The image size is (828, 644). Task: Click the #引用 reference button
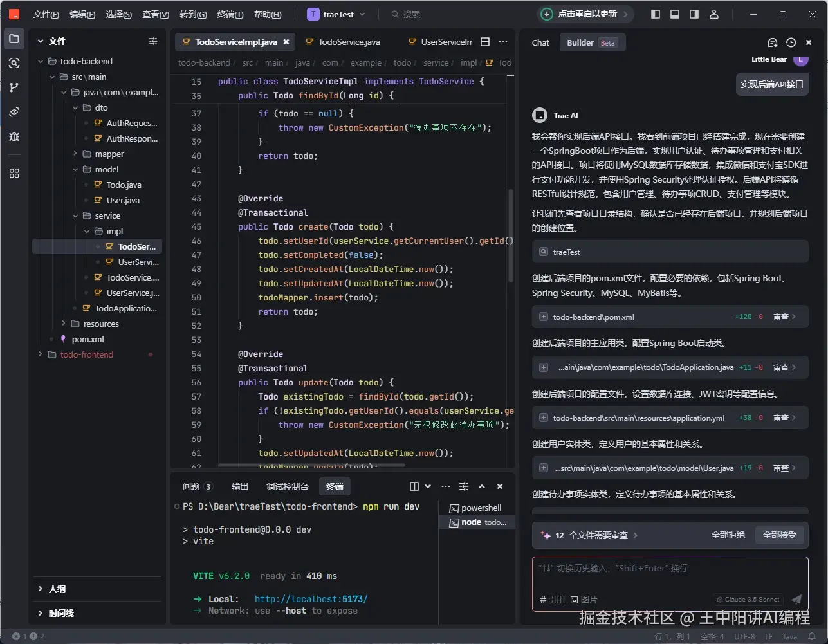coord(552,600)
